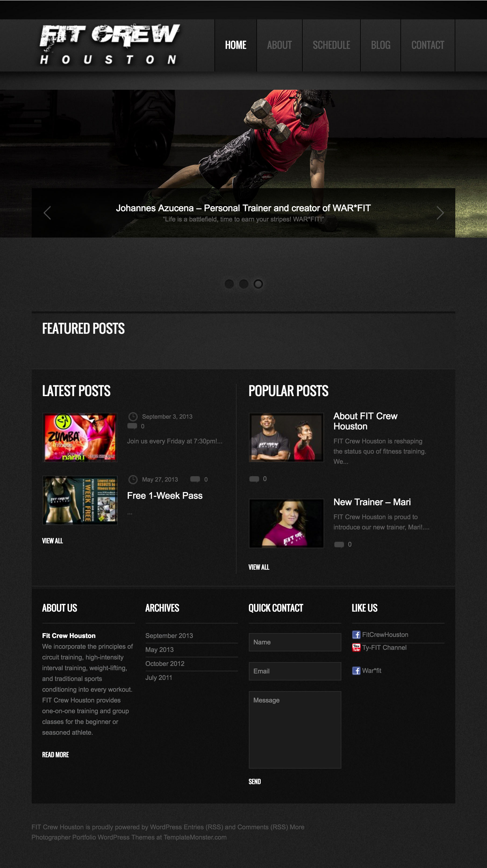487x868 pixels.
Task: Open FitCrewHouston Facebook link
Action: point(385,635)
